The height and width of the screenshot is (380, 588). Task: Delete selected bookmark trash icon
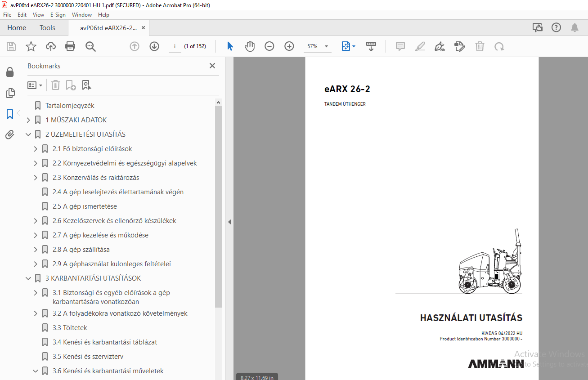(x=55, y=85)
